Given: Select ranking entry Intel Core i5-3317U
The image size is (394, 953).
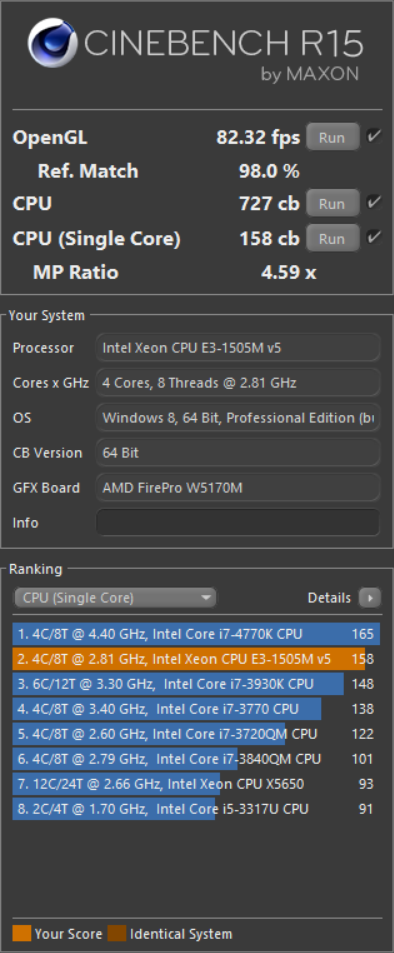Looking at the screenshot, I should pyautogui.click(x=196, y=809).
